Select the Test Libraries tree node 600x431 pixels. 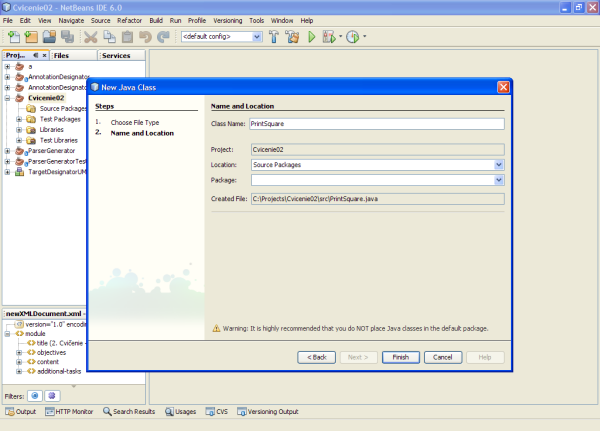pyautogui.click(x=59, y=140)
